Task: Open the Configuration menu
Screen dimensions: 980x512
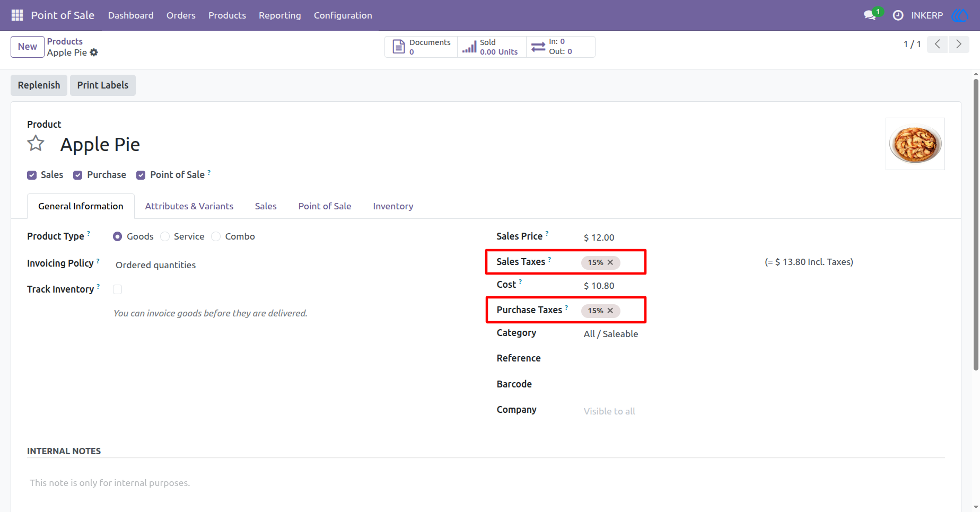Action: click(343, 15)
